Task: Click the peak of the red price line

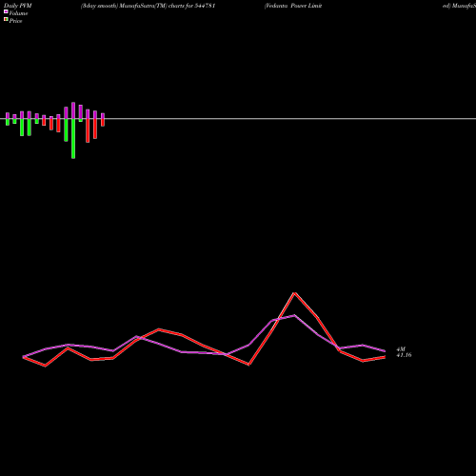Action: [295, 293]
